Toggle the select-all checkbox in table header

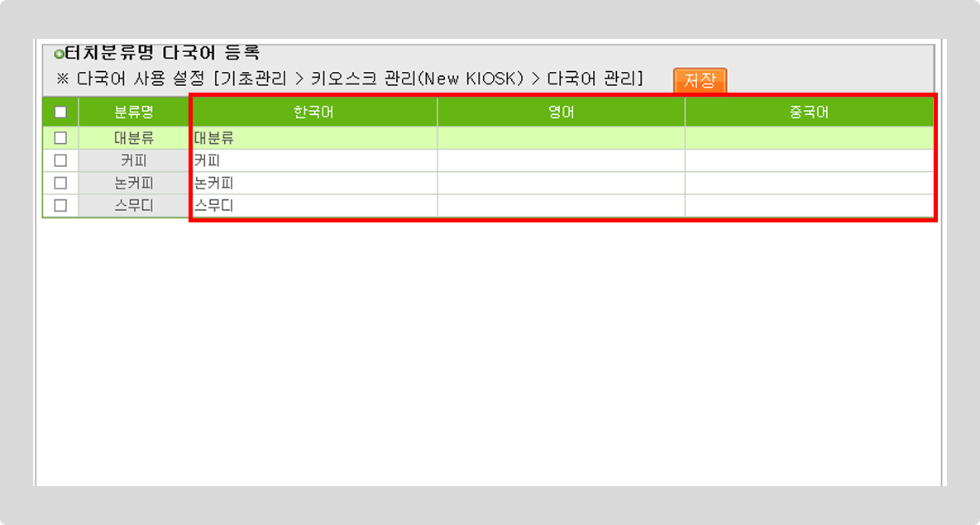coord(60,112)
